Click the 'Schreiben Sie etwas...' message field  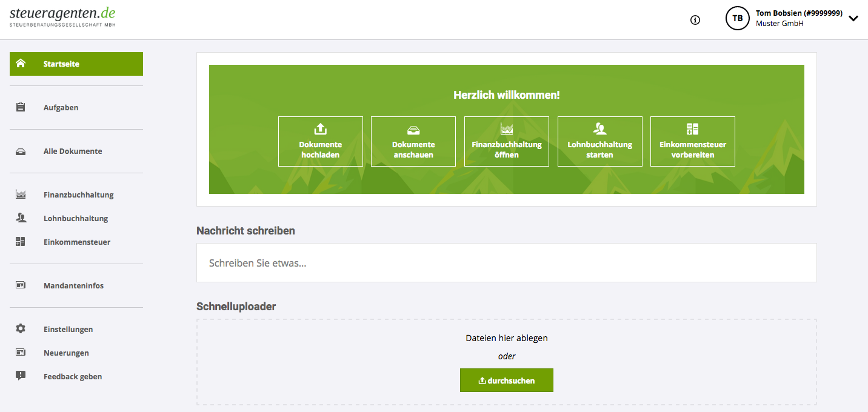pos(506,263)
